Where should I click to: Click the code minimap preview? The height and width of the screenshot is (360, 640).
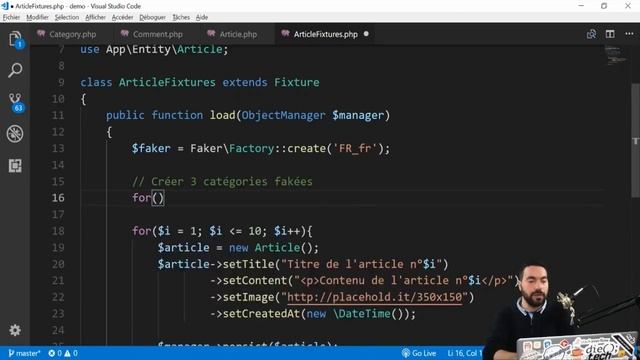point(615,56)
